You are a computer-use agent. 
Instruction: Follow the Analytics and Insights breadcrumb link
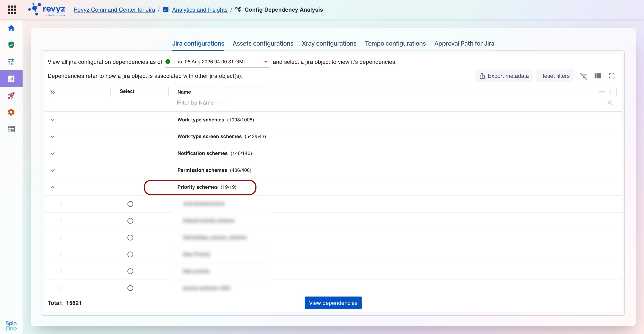[x=200, y=10]
